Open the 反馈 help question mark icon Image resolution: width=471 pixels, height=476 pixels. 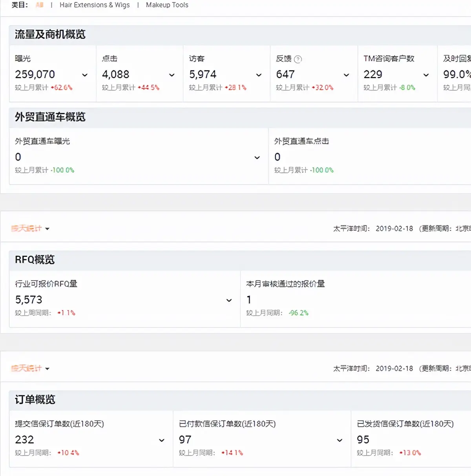point(298,59)
